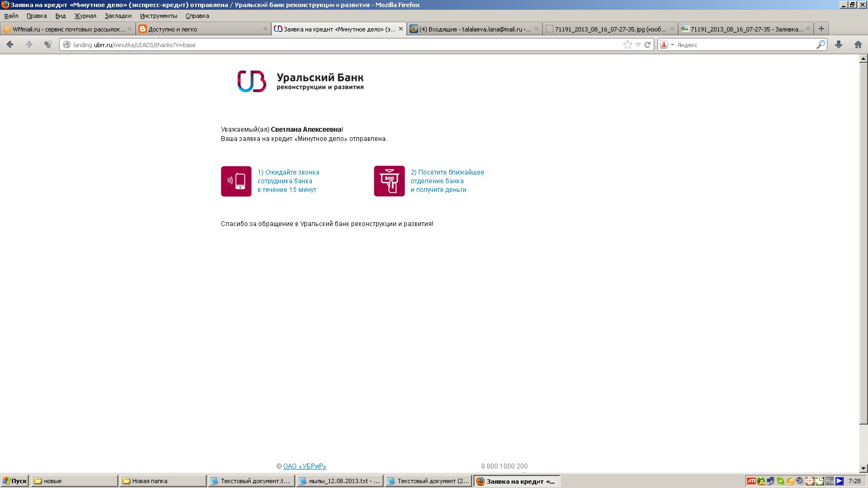
Task: Click the ATI tray icon
Action: [751, 481]
